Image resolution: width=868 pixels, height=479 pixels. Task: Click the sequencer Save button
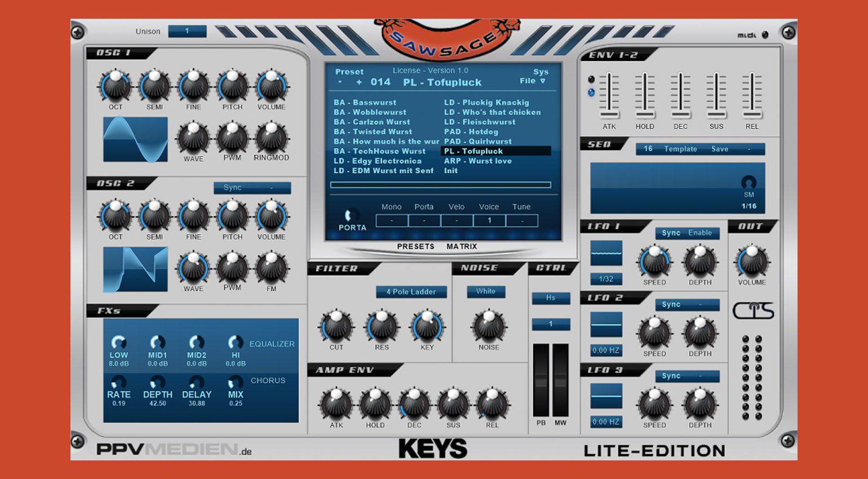[720, 149]
